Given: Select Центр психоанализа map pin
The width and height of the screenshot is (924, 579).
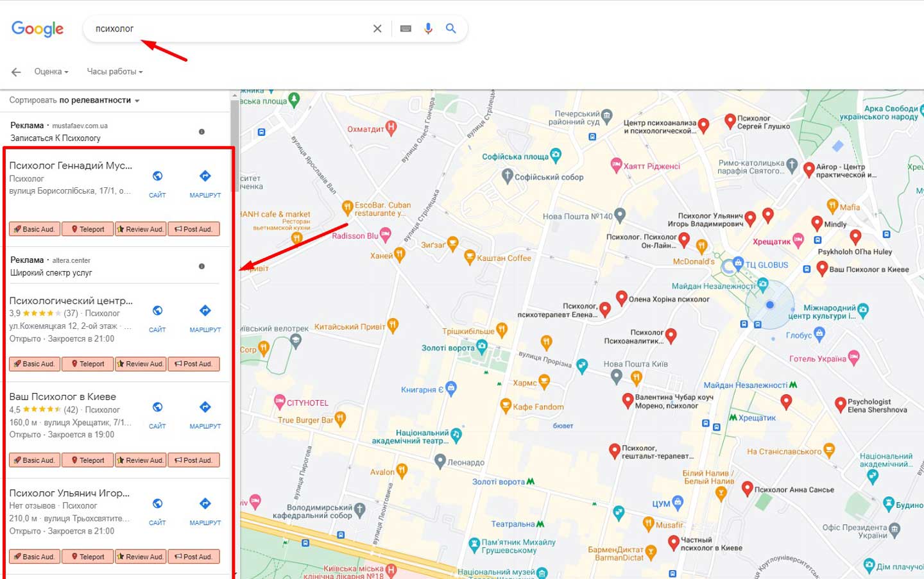Looking at the screenshot, I should point(703,125).
